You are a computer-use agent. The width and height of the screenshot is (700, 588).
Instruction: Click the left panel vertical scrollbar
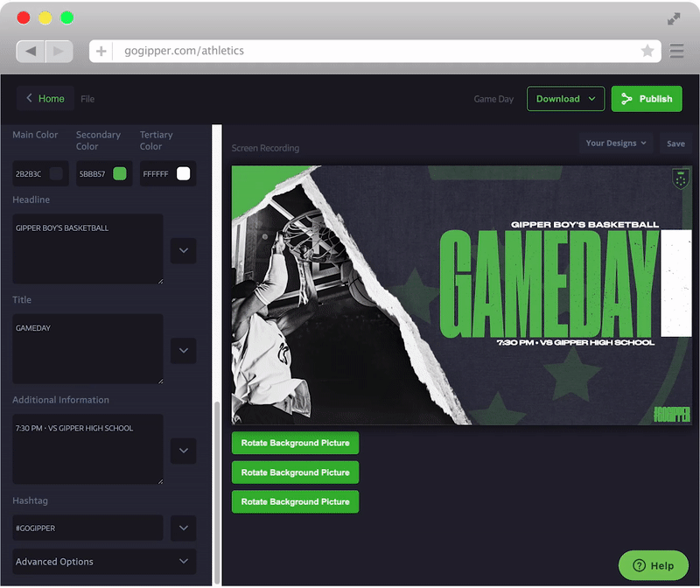[x=217, y=493]
